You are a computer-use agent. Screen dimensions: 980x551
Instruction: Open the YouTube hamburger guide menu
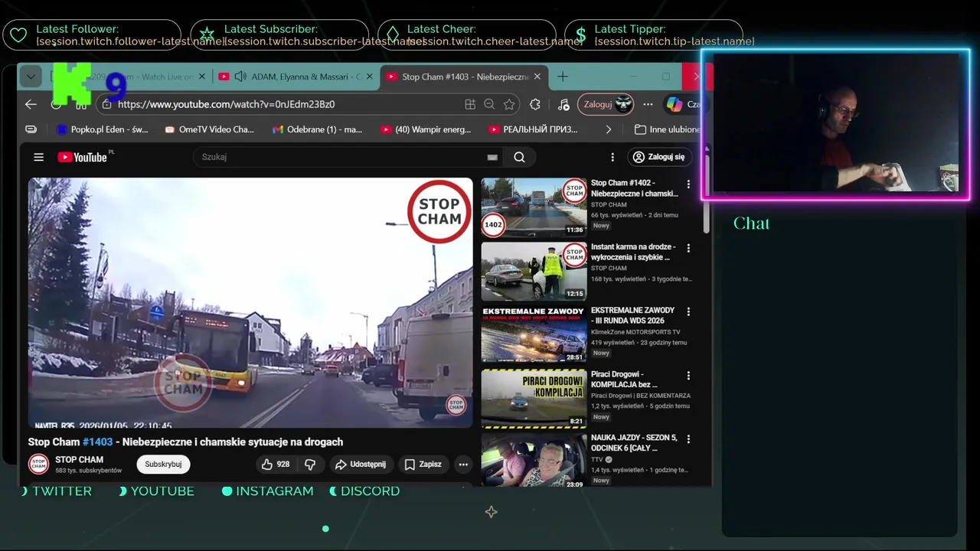tap(38, 157)
